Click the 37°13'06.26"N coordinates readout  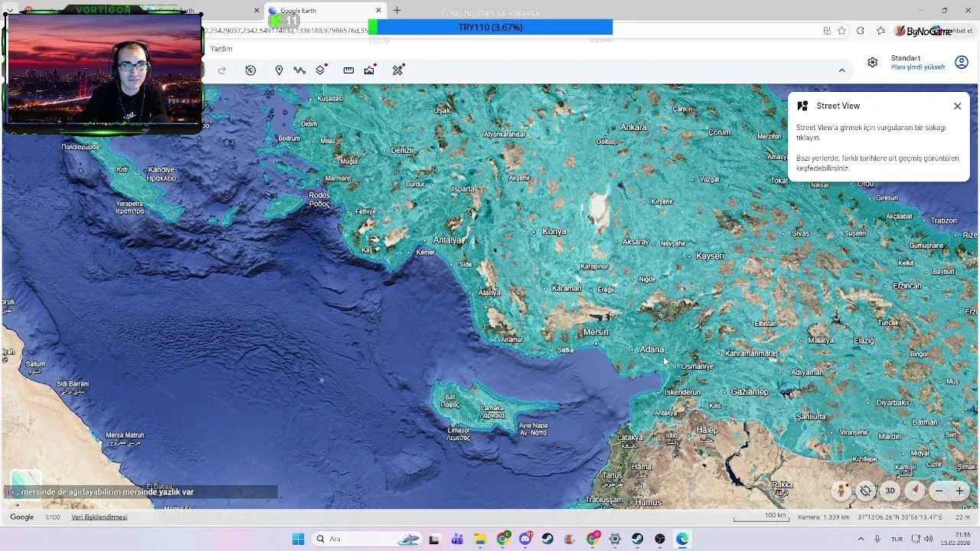point(900,517)
